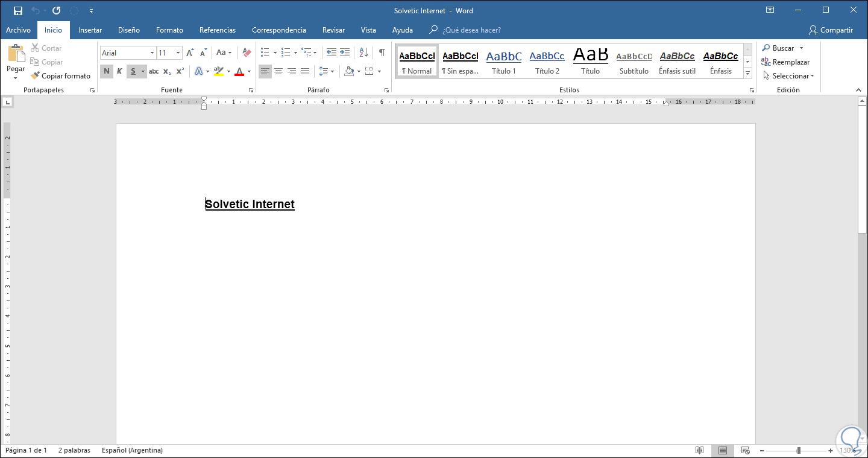Clear all formatting with the eraser icon
868x458 pixels.
click(x=246, y=53)
